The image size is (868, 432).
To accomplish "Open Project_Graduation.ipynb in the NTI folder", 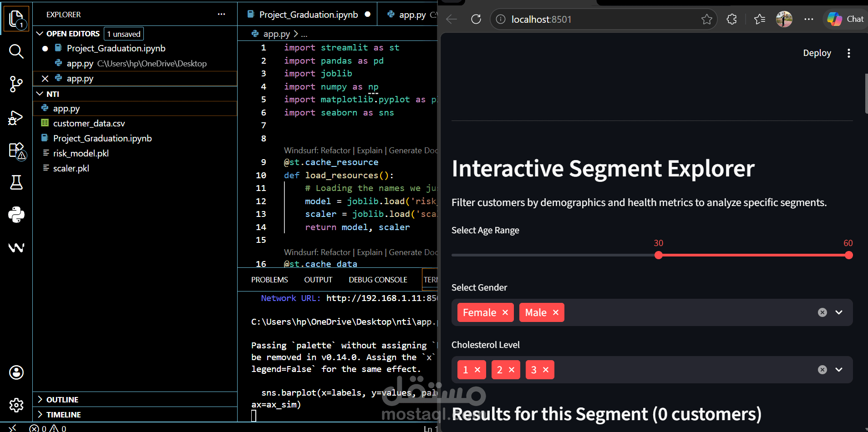I will 135,138.
